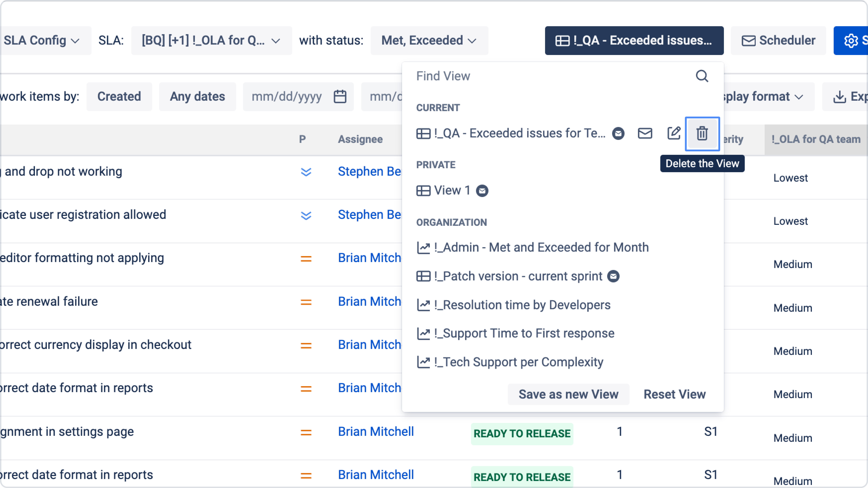Image resolution: width=868 pixels, height=488 pixels.
Task: Click the Reset View button
Action: pyautogui.click(x=675, y=394)
